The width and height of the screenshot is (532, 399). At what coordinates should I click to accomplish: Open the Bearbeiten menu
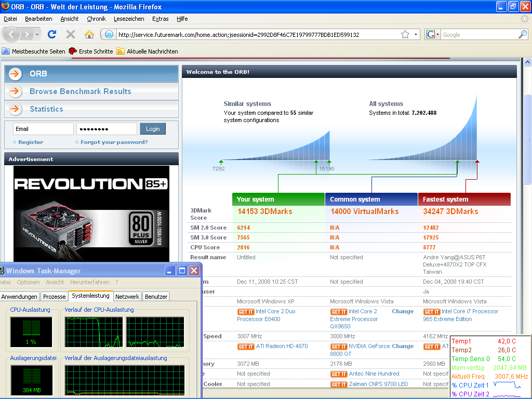click(x=38, y=19)
